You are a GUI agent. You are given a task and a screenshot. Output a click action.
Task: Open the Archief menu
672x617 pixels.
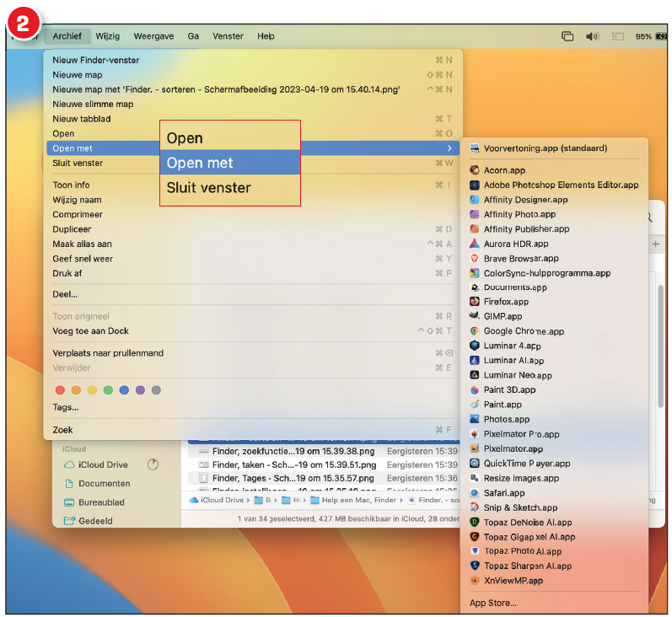[x=67, y=36]
